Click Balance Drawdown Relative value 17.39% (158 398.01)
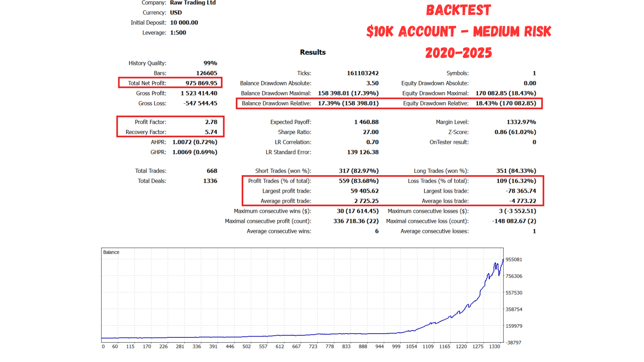 click(x=348, y=103)
